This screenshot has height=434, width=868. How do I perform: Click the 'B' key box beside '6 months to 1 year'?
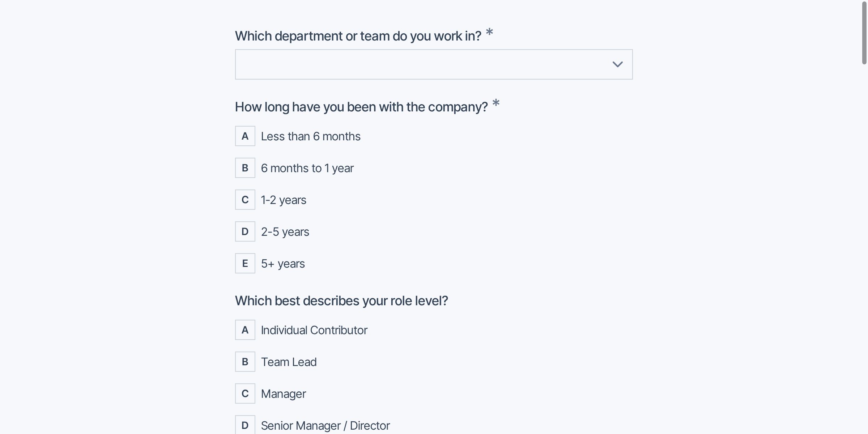click(x=245, y=168)
